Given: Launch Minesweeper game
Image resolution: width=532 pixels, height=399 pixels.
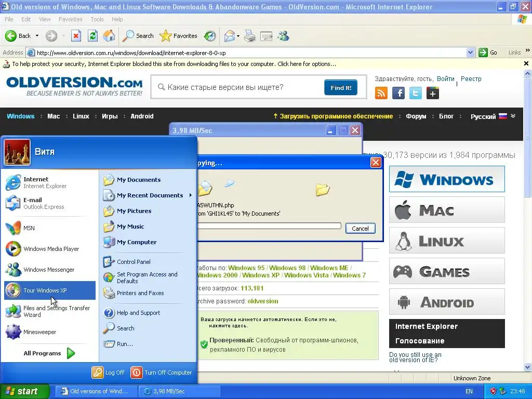Looking at the screenshot, I should (x=50, y=332).
